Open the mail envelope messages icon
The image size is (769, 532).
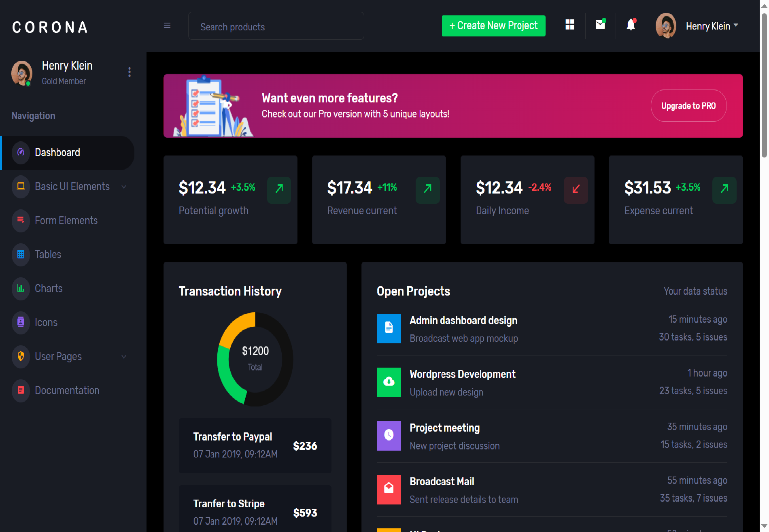pyautogui.click(x=600, y=25)
